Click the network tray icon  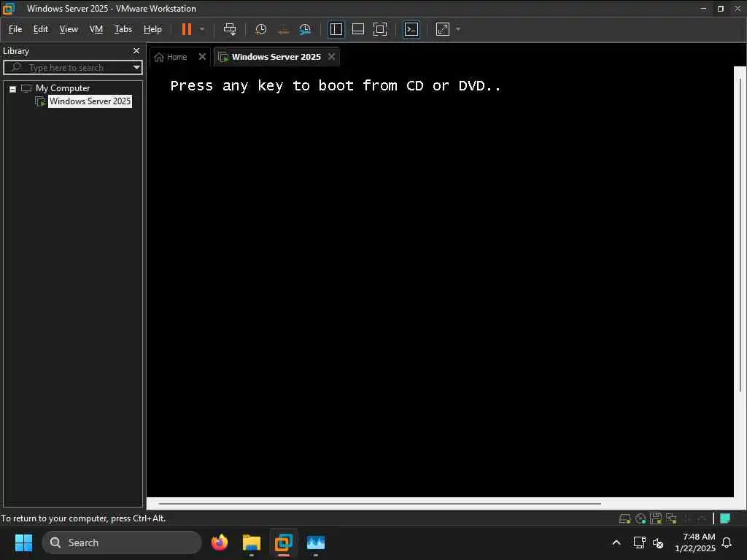coord(639,542)
